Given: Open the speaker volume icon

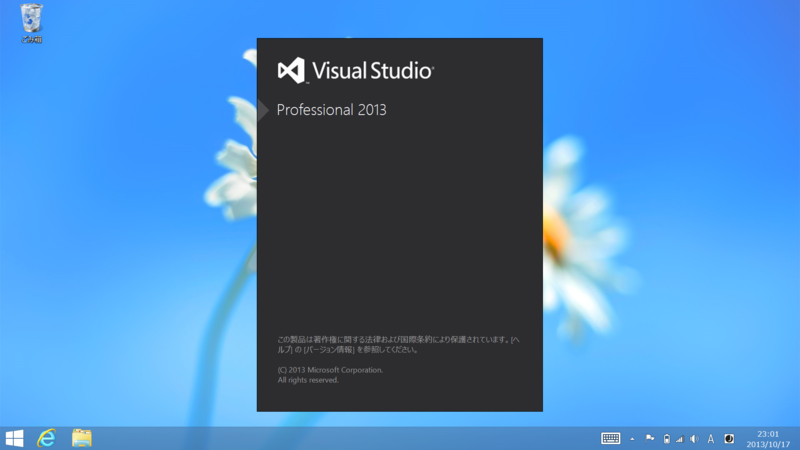Looking at the screenshot, I should coord(694,439).
